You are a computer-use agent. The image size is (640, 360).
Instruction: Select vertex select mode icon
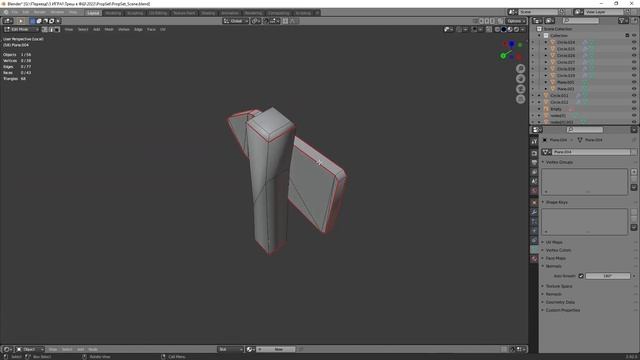(x=45, y=29)
